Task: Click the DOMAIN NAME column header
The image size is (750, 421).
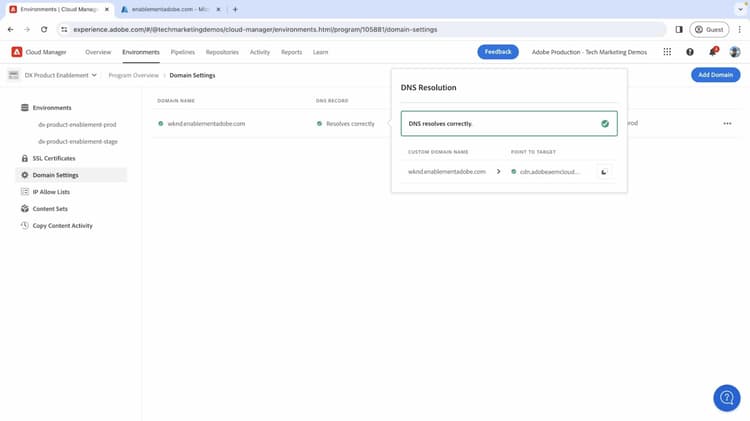Action: click(176, 100)
